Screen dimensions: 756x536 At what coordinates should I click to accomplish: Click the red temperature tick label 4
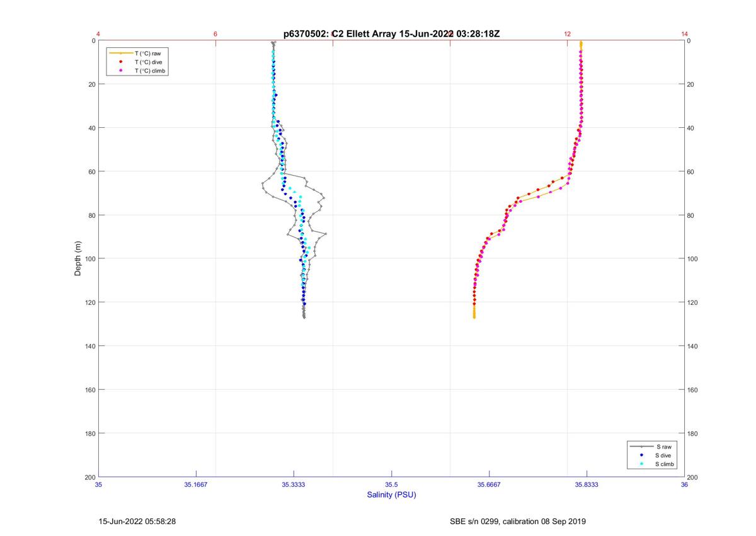click(98, 34)
